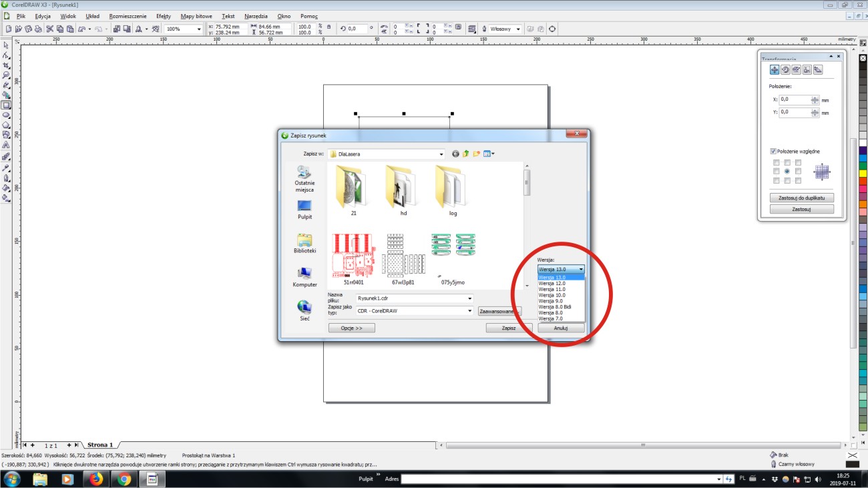
Task: Click the Zastosuj do duplikatu button
Action: (802, 198)
